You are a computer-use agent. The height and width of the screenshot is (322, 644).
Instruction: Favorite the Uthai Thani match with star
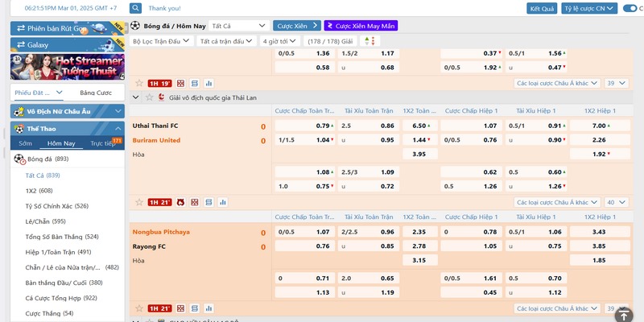tap(139, 202)
